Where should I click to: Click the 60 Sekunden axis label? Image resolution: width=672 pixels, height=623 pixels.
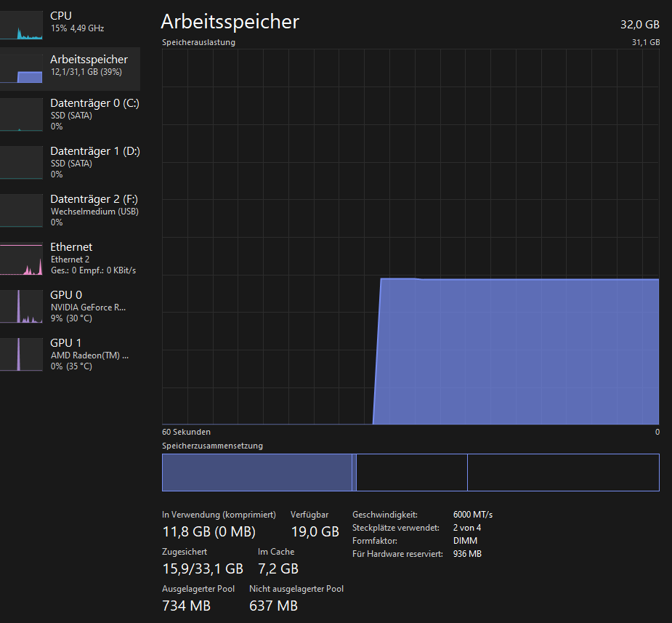[x=186, y=432]
